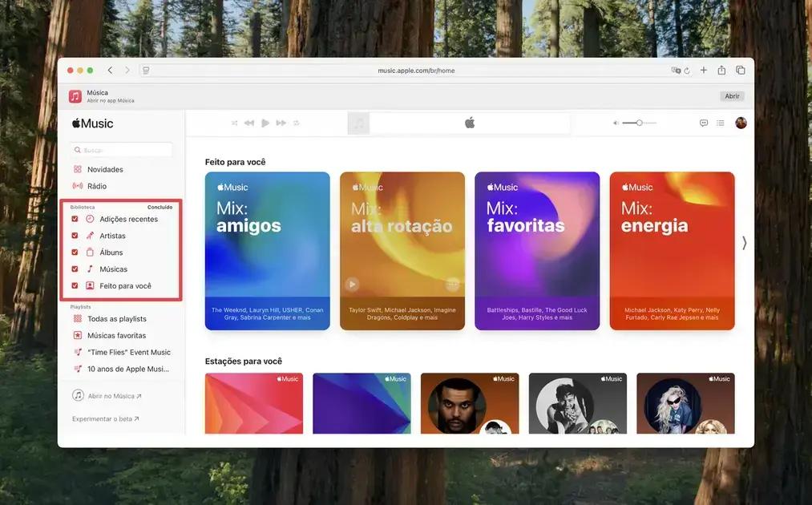Click Concluído to finish editing library
The image size is (812, 505).
tap(160, 207)
